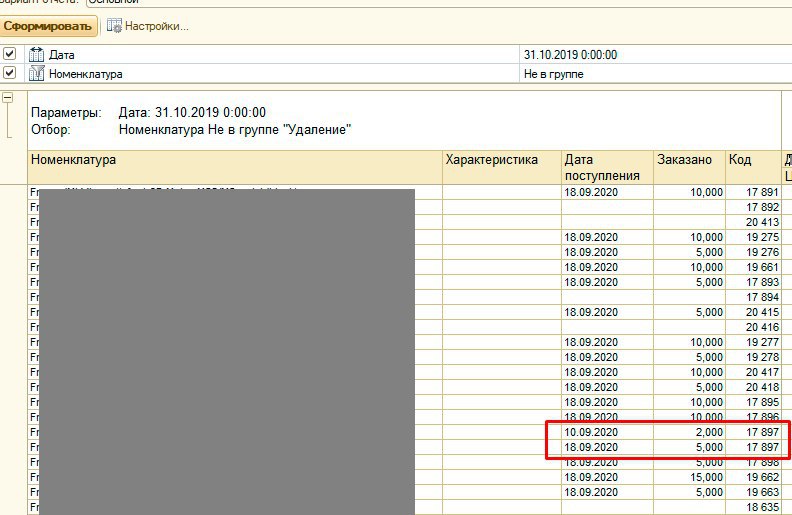Edit the date value 31.10.2019 0:00:00
Image resolution: width=792 pixels, height=515 pixels.
(655, 55)
